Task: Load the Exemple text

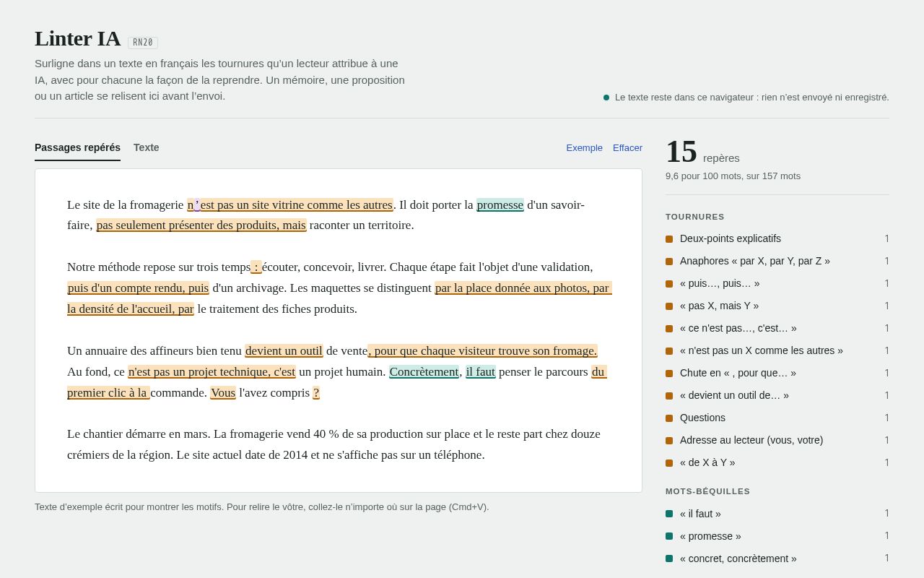Action: click(x=584, y=148)
